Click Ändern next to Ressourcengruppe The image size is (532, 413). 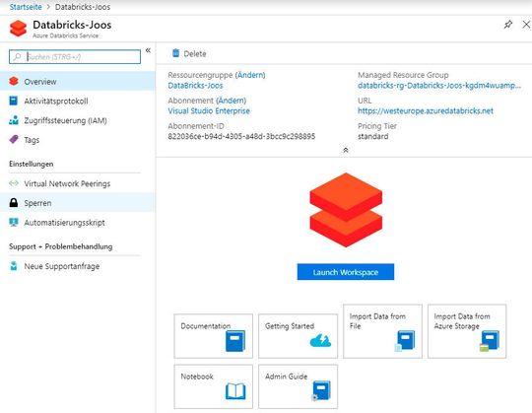(250, 75)
